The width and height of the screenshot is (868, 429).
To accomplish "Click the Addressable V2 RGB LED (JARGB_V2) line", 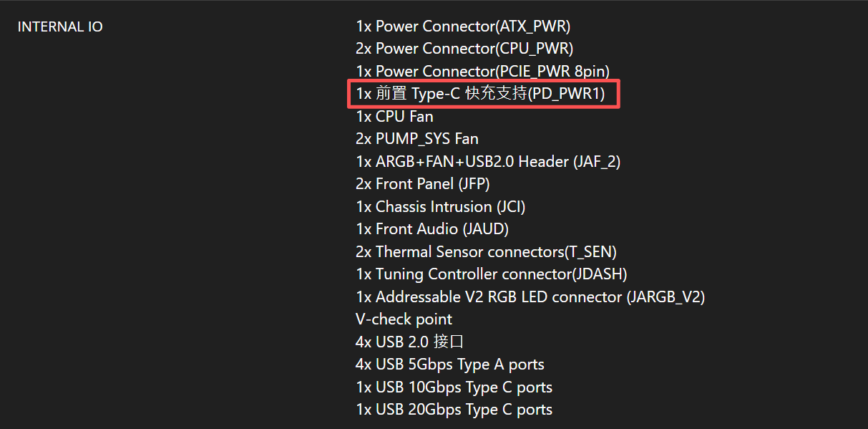I will [x=530, y=297].
